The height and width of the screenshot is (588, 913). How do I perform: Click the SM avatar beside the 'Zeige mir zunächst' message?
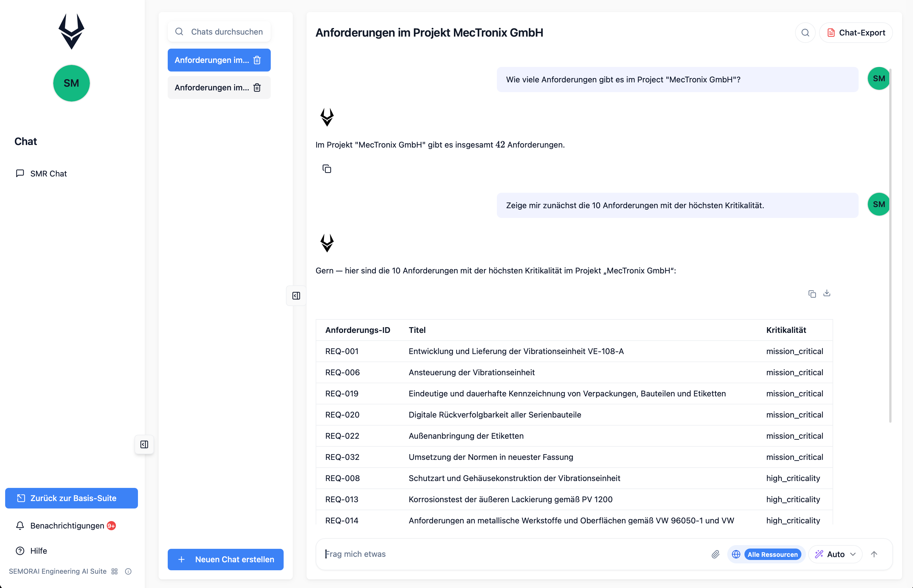(879, 204)
